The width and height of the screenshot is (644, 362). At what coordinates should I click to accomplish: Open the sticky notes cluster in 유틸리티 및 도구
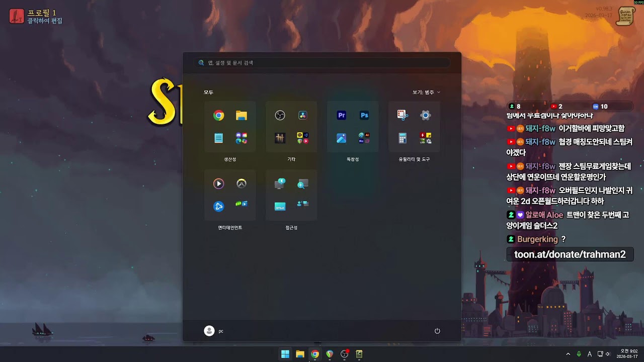[x=426, y=138]
